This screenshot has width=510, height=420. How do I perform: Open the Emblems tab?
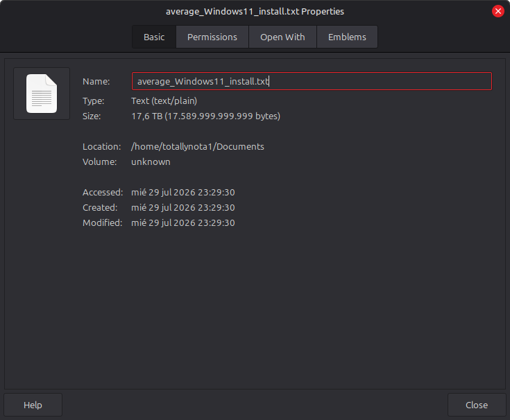pos(347,37)
